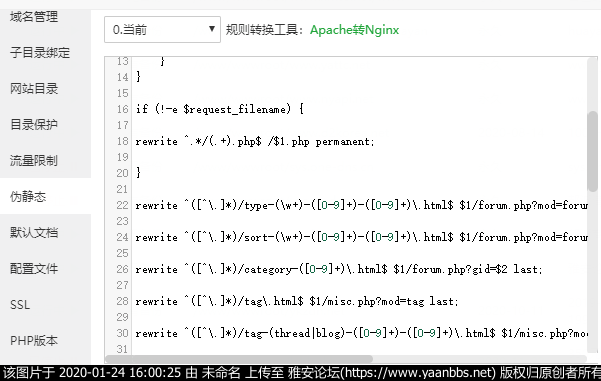
Task: Switch to the 网站目录 tab
Action: pos(34,89)
